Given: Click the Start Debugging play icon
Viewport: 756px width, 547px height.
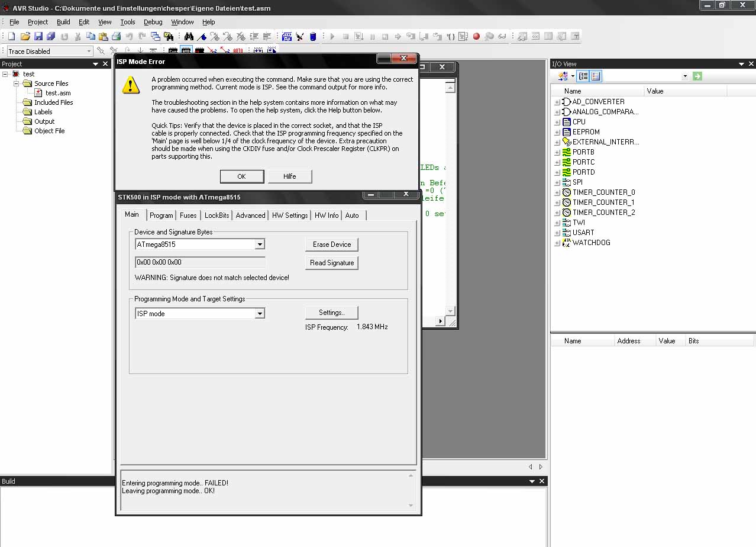Looking at the screenshot, I should coord(332,36).
